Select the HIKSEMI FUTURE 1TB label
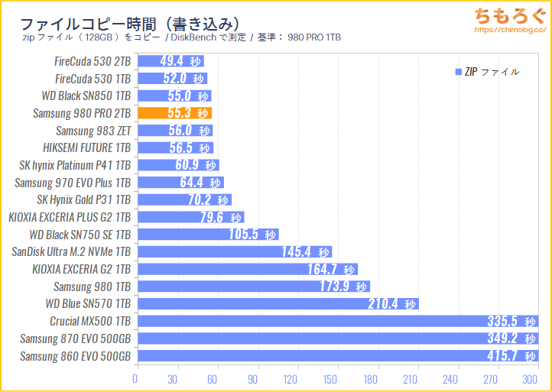Viewport: 552px width, 392px height. click(x=87, y=147)
